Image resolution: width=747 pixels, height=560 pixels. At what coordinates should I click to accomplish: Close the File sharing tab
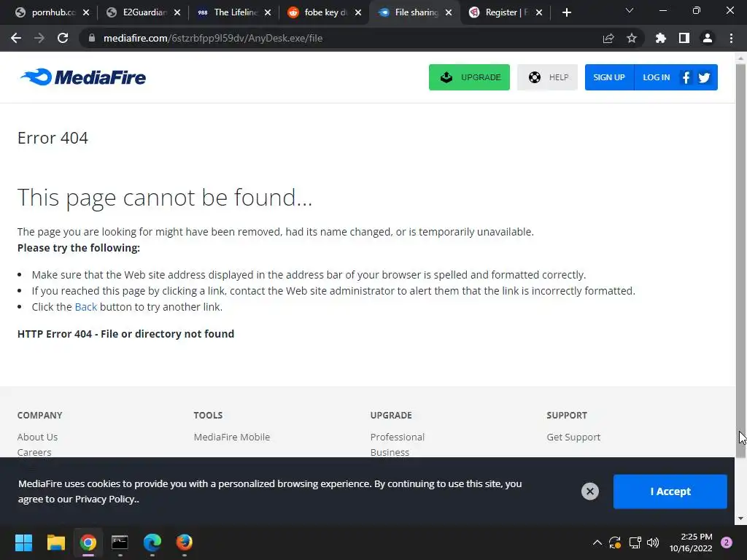pyautogui.click(x=449, y=12)
